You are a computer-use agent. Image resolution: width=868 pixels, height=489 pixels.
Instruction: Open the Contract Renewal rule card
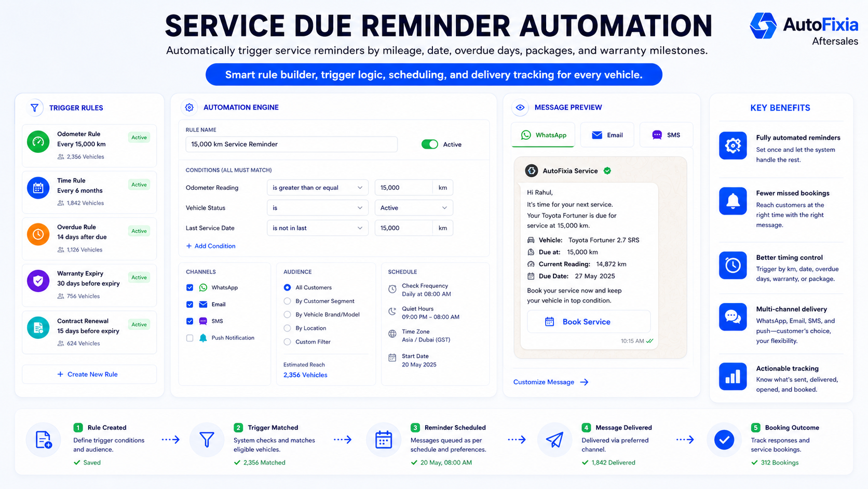[x=89, y=333]
